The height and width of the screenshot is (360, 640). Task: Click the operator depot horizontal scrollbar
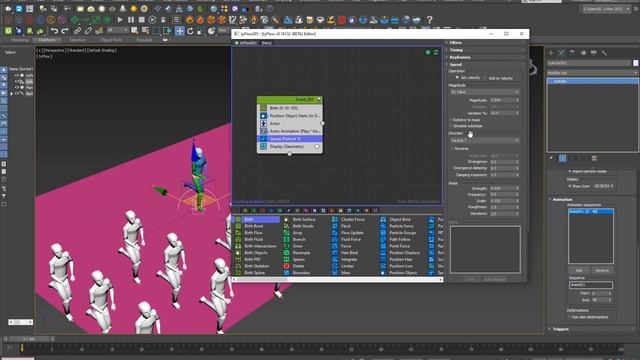pyautogui.click(x=337, y=280)
